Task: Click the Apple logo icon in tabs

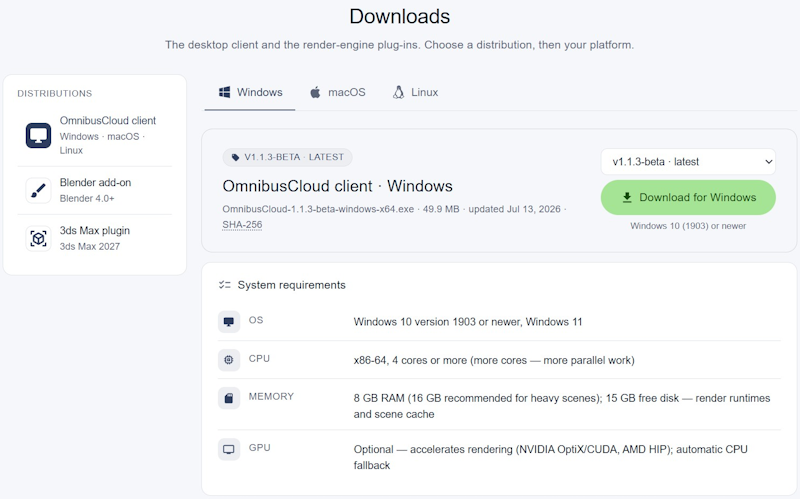Action: pos(315,92)
